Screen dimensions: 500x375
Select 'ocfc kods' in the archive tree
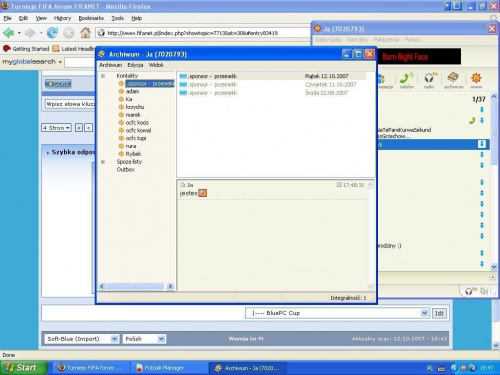[137, 122]
